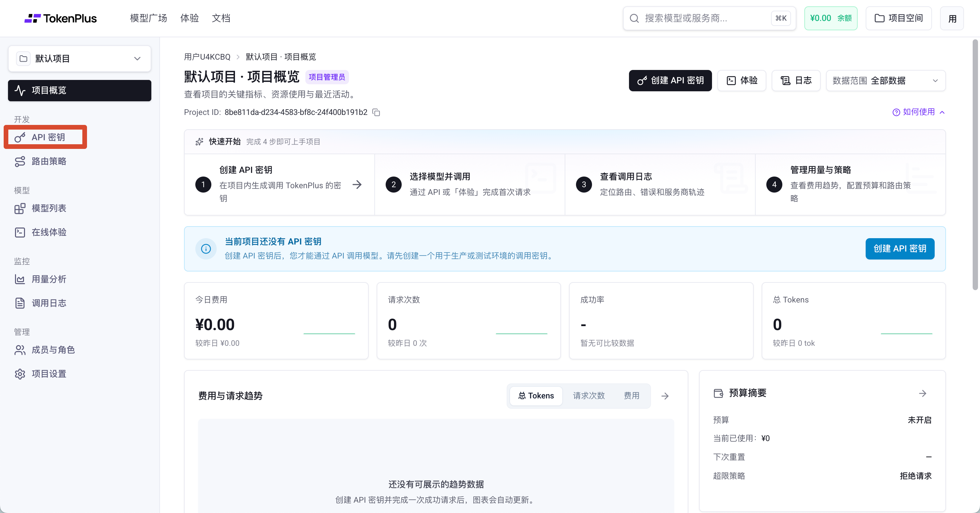The height and width of the screenshot is (513, 980).
Task: Open quick start step 3 查看调用日志
Action: coord(660,185)
